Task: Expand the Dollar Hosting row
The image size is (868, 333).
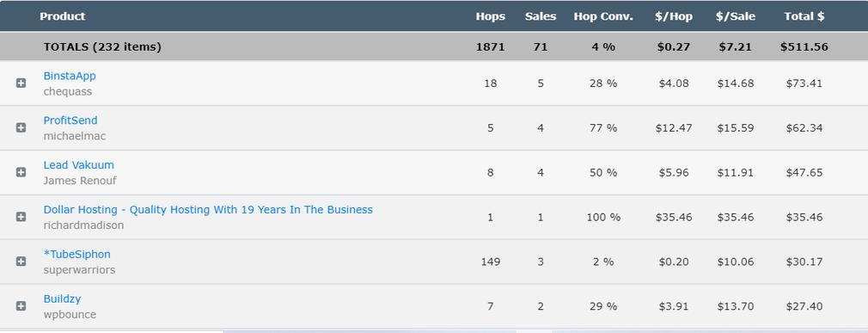Action: [x=21, y=217]
